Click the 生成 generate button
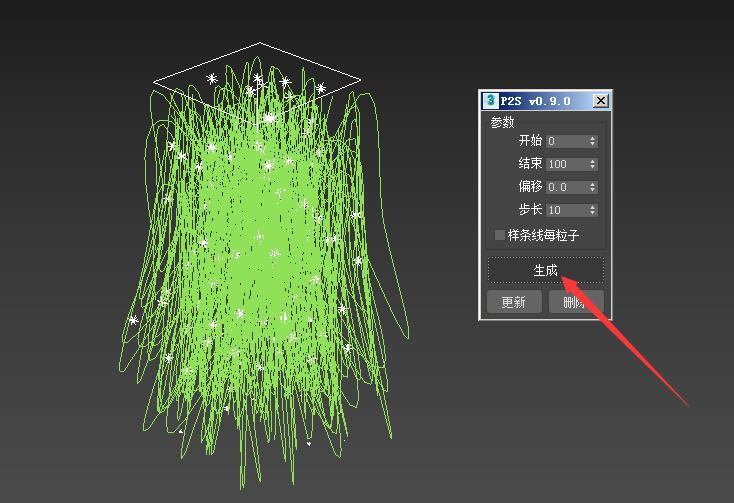This screenshot has height=503, width=734. click(546, 270)
